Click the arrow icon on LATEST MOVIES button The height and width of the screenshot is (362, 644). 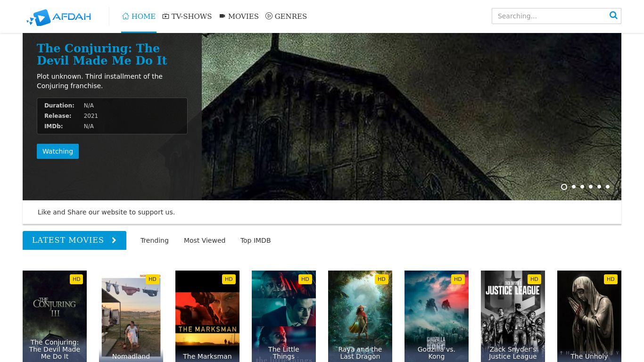[x=114, y=240]
